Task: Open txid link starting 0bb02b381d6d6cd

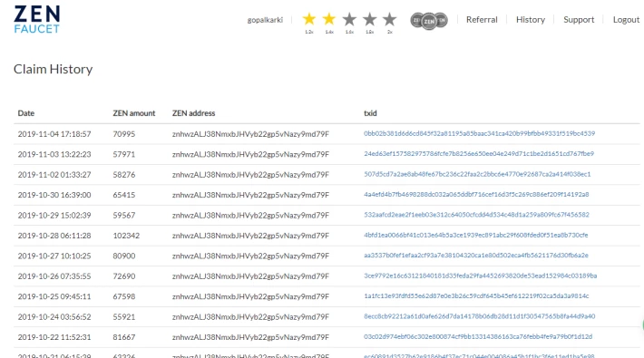Action: pos(479,133)
